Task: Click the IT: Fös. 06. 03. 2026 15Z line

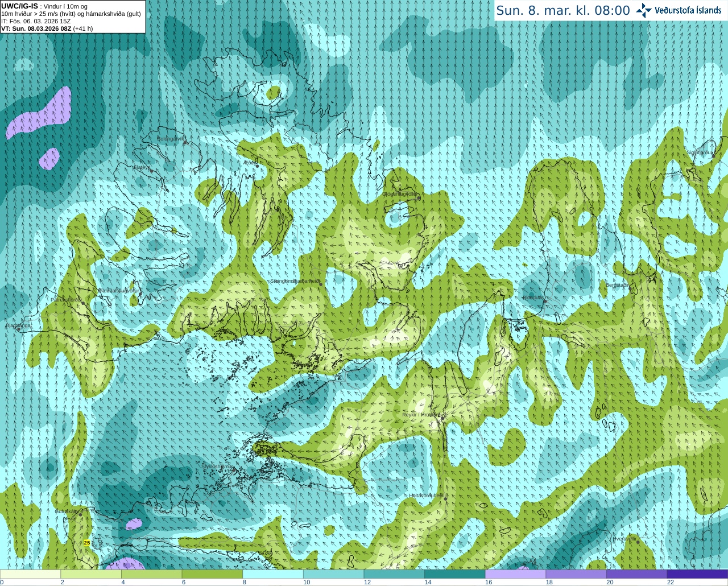Action: [x=36, y=21]
